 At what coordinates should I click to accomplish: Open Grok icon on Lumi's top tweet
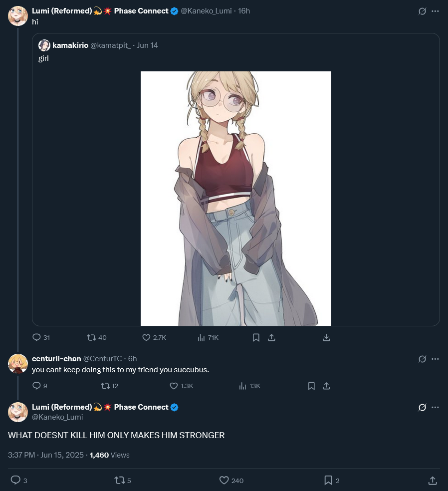coord(422,11)
